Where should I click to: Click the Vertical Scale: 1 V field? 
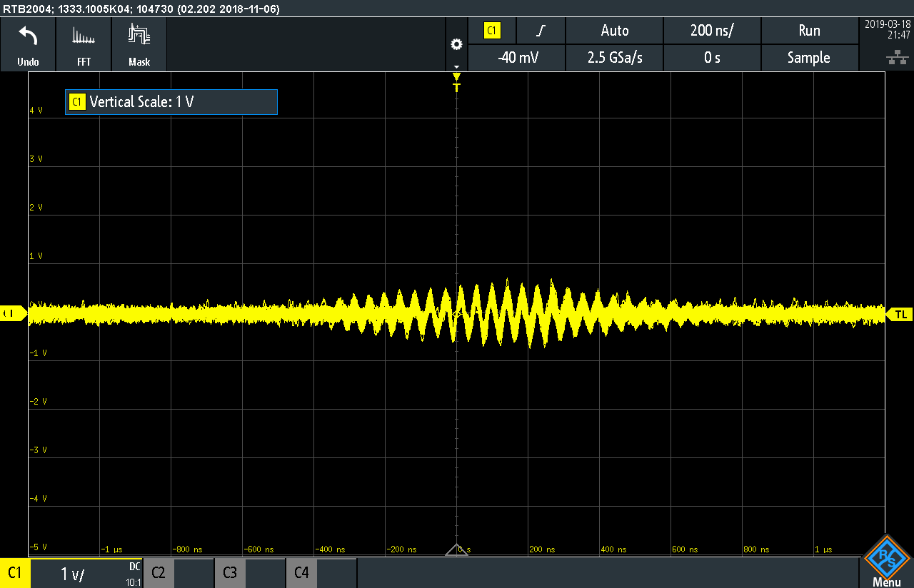coord(171,102)
